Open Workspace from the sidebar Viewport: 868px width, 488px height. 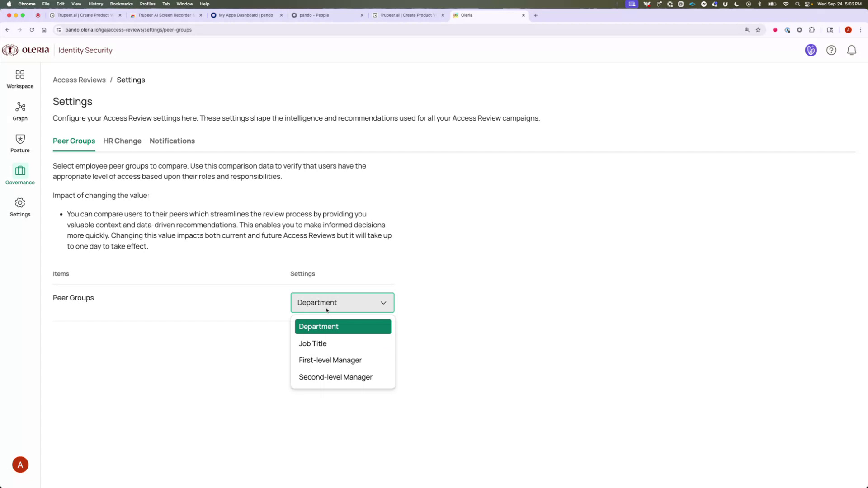(x=20, y=79)
